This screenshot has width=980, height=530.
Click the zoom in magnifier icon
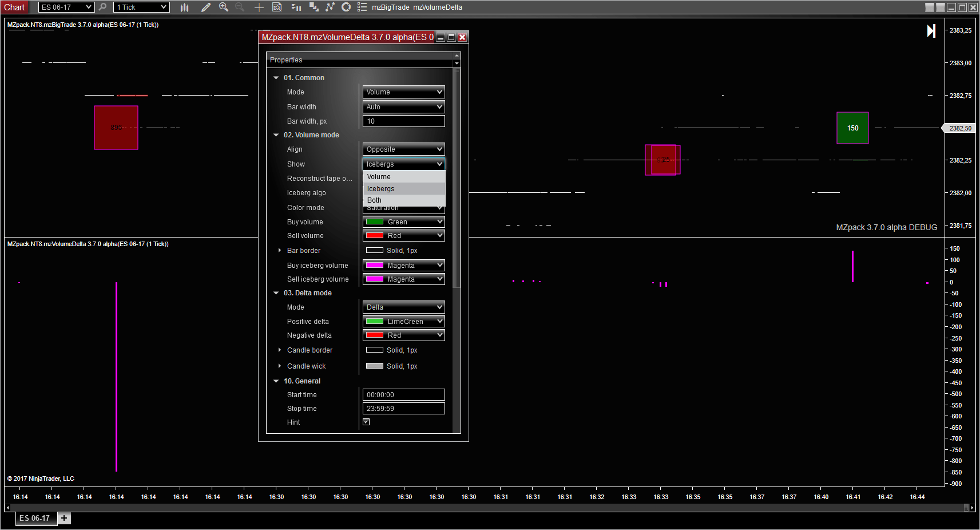click(224, 7)
